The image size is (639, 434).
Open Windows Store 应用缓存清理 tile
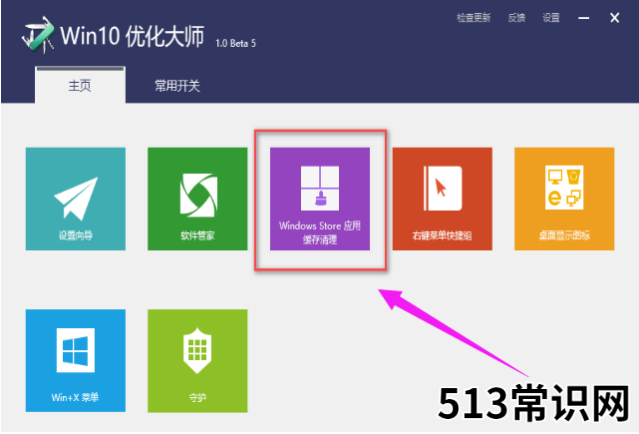(320, 199)
